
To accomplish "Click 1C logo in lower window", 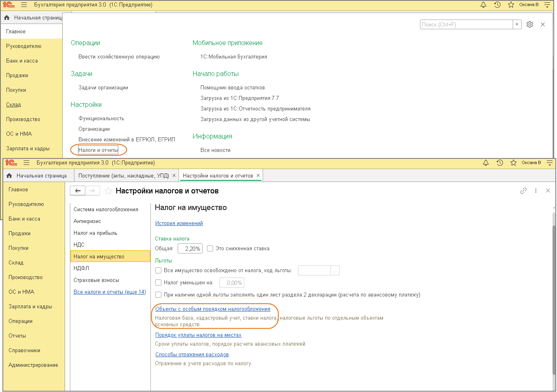I will 11,163.
